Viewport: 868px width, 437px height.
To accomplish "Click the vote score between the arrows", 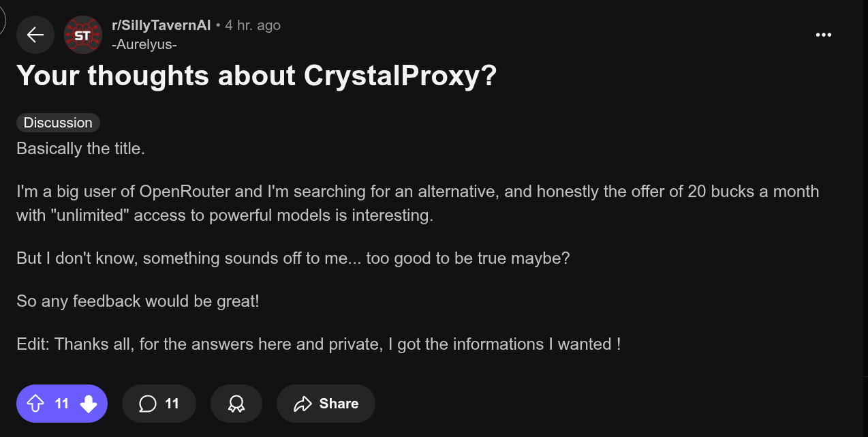I will tap(62, 404).
